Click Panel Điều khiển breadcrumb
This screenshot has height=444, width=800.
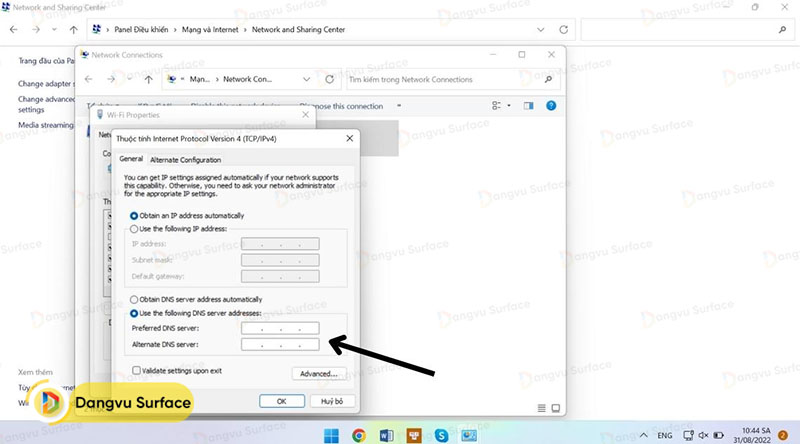[x=141, y=30]
